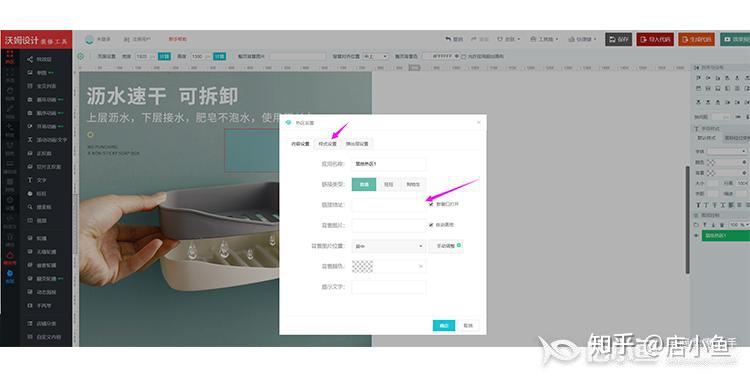Toggle the checkbox next to the background image input

click(431, 225)
